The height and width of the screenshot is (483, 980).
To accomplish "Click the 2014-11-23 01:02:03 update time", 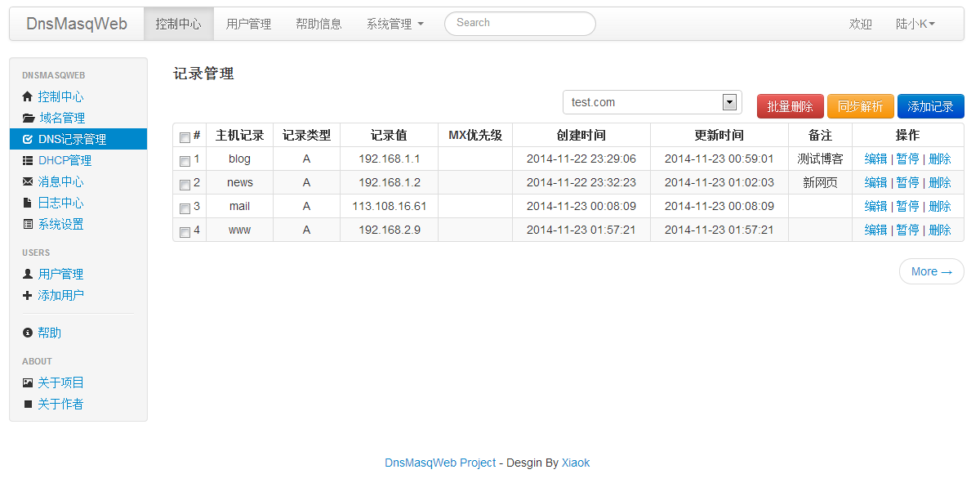I will click(x=719, y=182).
